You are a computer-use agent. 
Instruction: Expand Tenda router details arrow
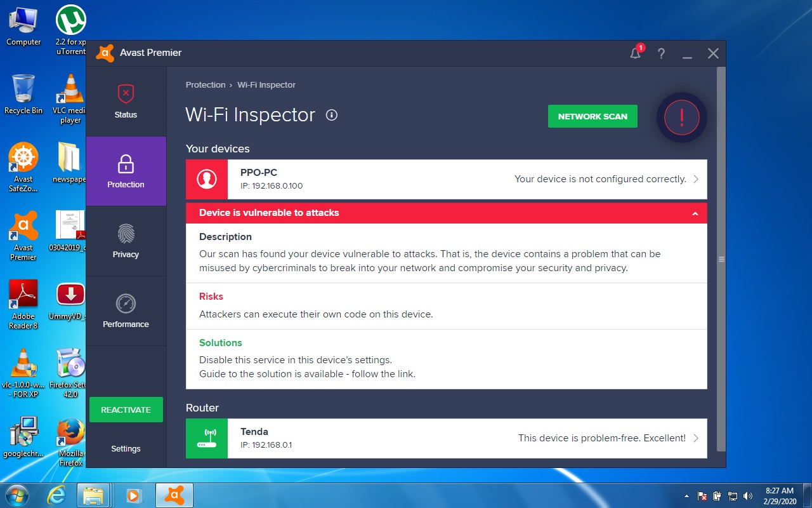click(696, 438)
